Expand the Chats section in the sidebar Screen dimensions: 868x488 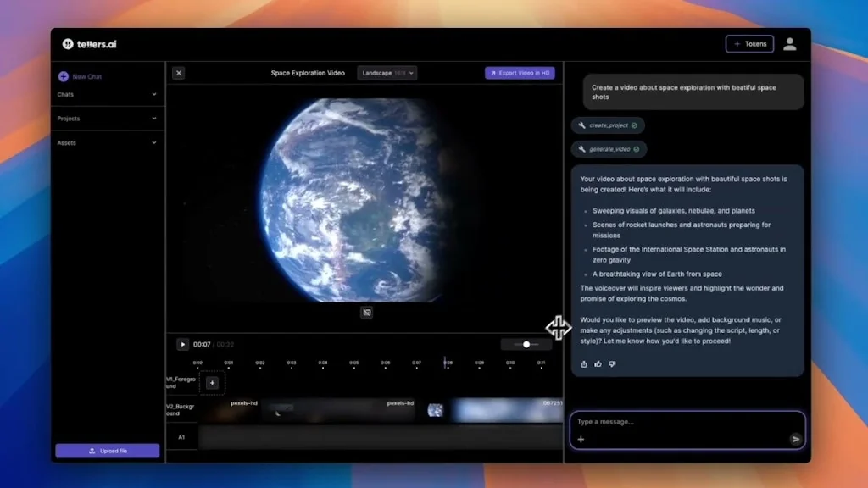108,94
